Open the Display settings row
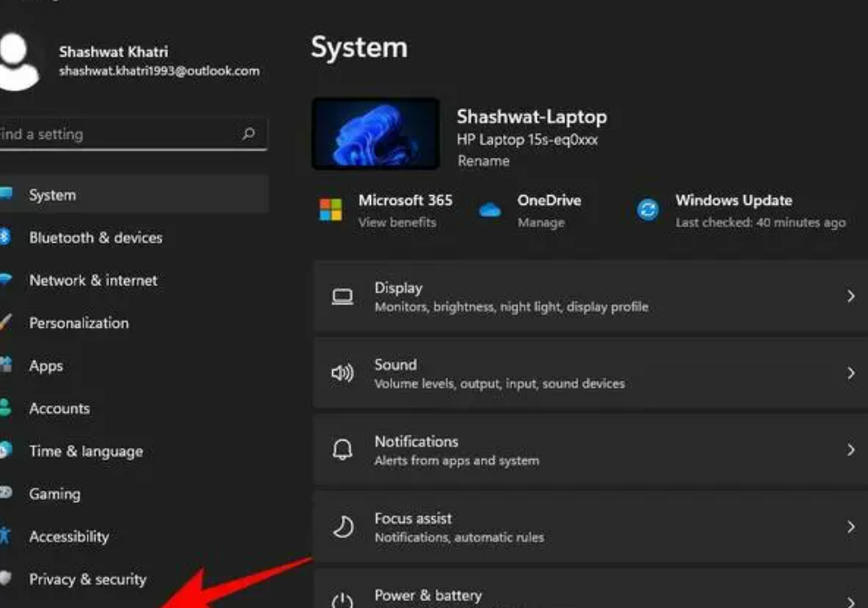The height and width of the screenshot is (608, 868). click(x=591, y=297)
